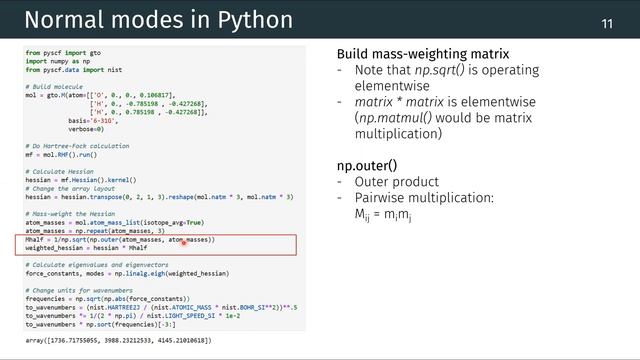Click the formula Mij = mimj
Image resolution: width=640 pixels, height=360 pixels.
point(383,215)
